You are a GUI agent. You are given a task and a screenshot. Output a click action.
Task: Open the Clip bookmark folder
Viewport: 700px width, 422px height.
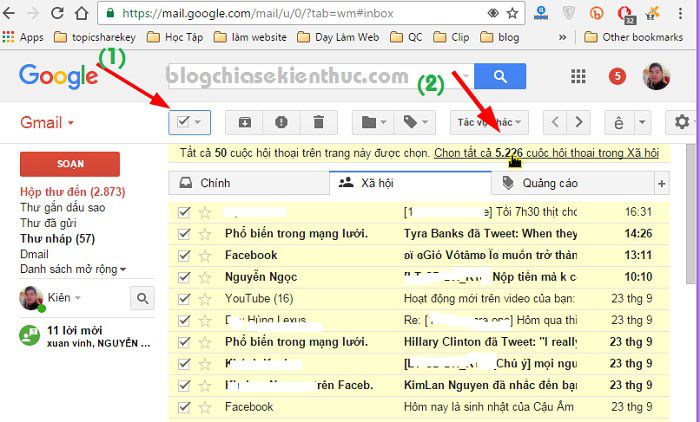point(451,37)
